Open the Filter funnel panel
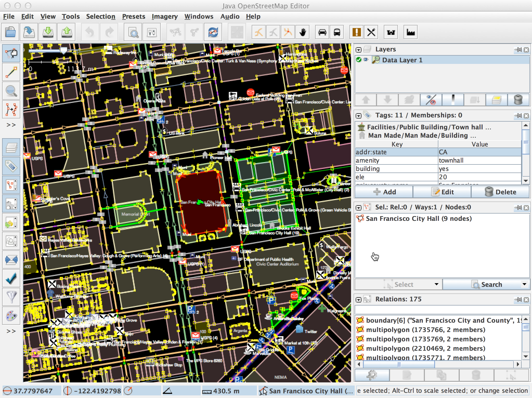 pyautogui.click(x=11, y=297)
